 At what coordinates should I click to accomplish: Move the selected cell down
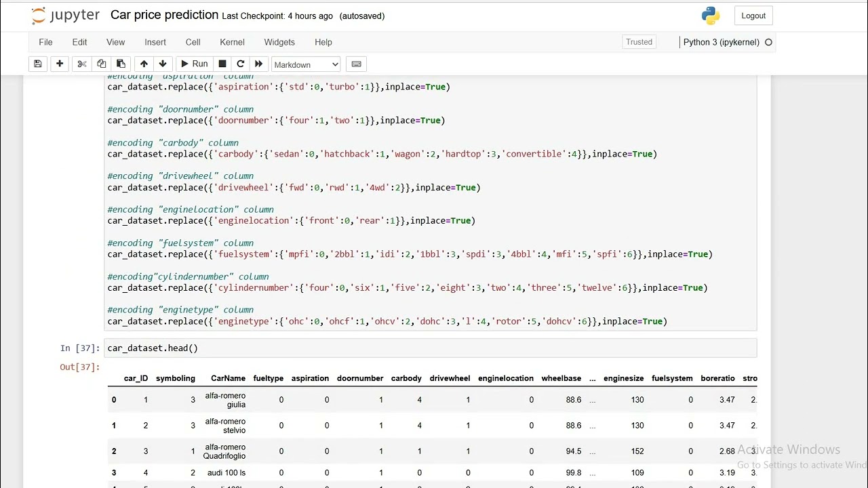tap(163, 64)
